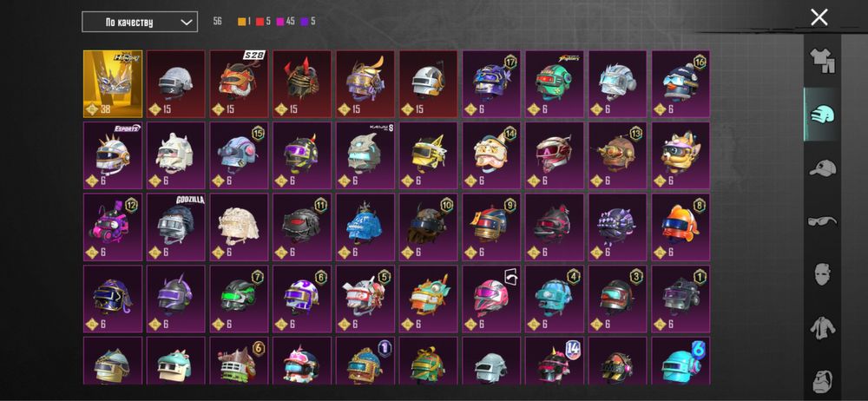
Task: Open the backpack category icon
Action: pyautogui.click(x=823, y=381)
